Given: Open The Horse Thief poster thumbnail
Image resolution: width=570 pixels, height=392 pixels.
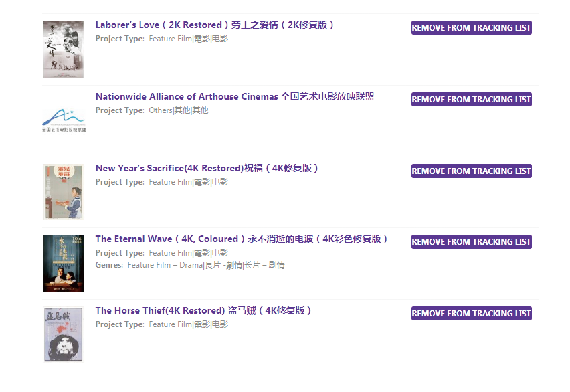Looking at the screenshot, I should (x=64, y=334).
